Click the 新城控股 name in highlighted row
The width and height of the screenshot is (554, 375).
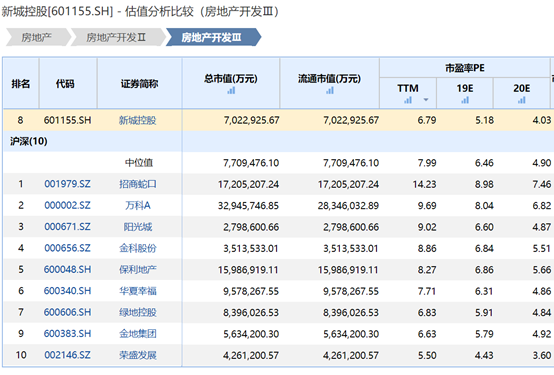pos(137,120)
